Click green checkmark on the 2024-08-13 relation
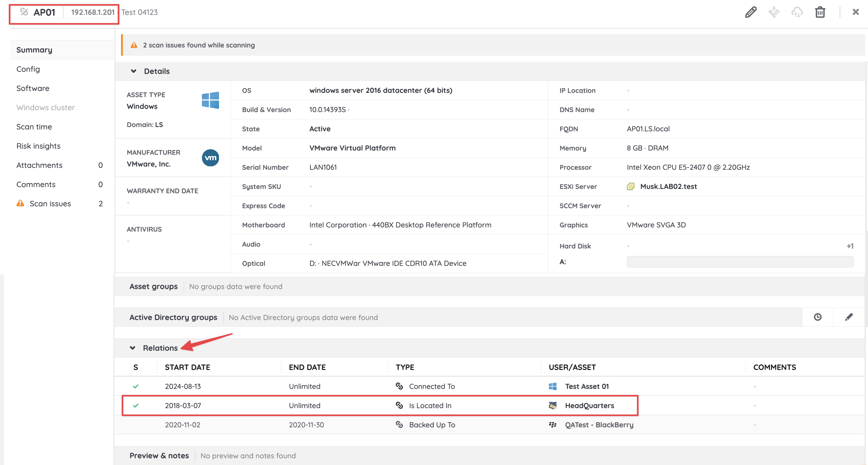Image resolution: width=868 pixels, height=465 pixels. (135, 386)
